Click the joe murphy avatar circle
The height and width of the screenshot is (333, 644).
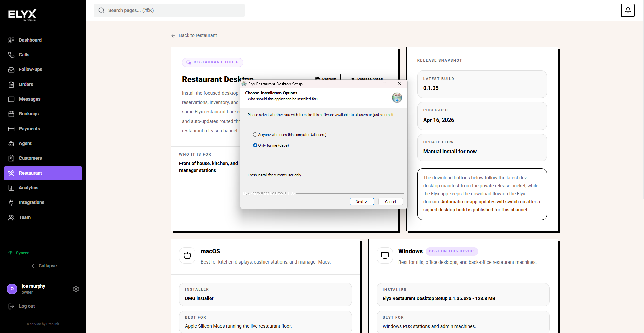point(12,289)
